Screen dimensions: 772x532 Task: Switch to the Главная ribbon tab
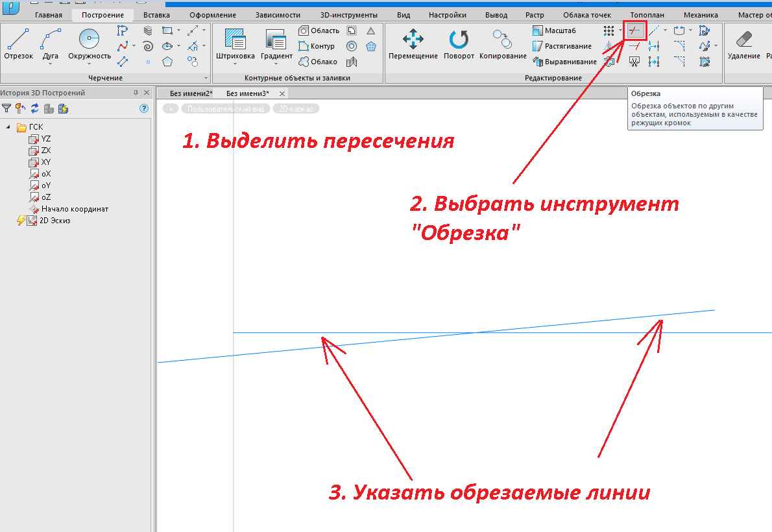point(49,15)
